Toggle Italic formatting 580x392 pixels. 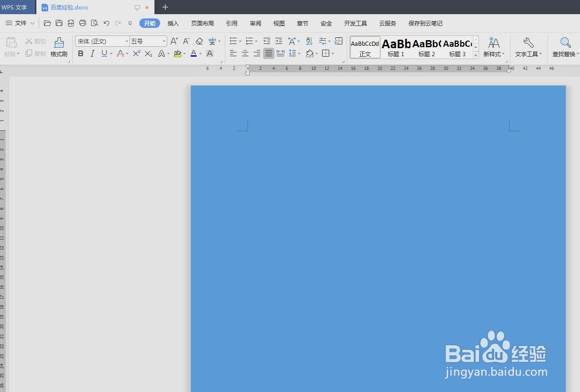[93, 53]
